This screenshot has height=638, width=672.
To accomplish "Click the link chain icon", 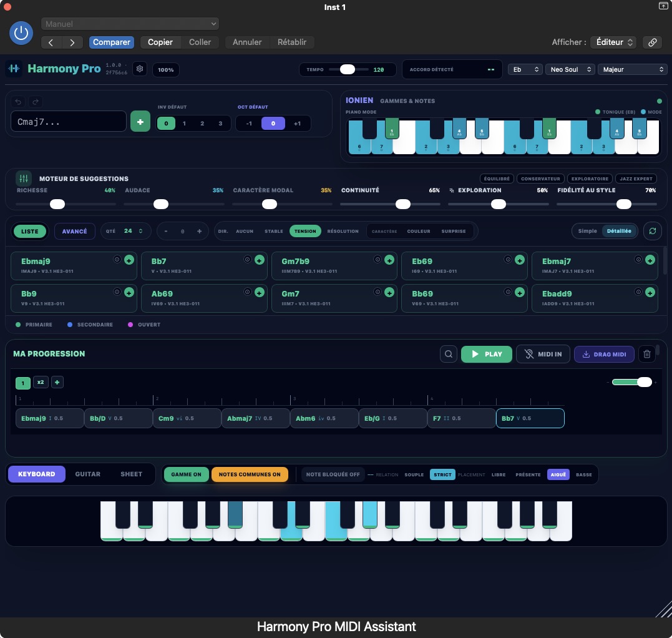I will pos(652,42).
